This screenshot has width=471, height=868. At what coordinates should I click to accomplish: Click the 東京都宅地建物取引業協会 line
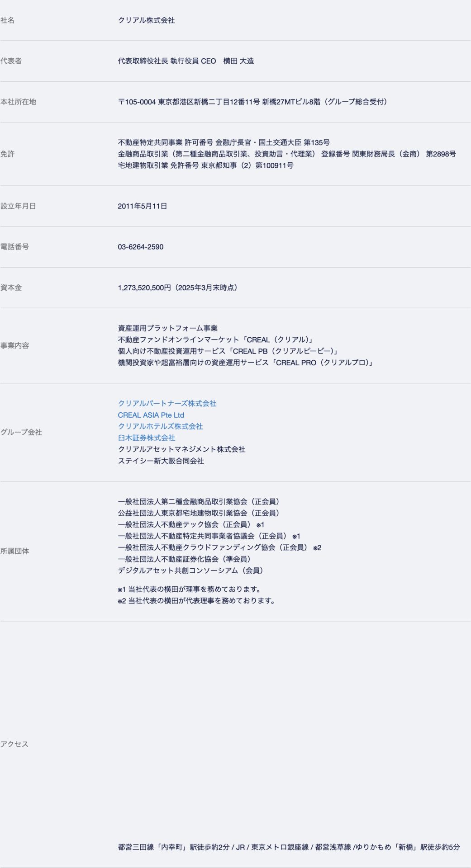point(200,513)
